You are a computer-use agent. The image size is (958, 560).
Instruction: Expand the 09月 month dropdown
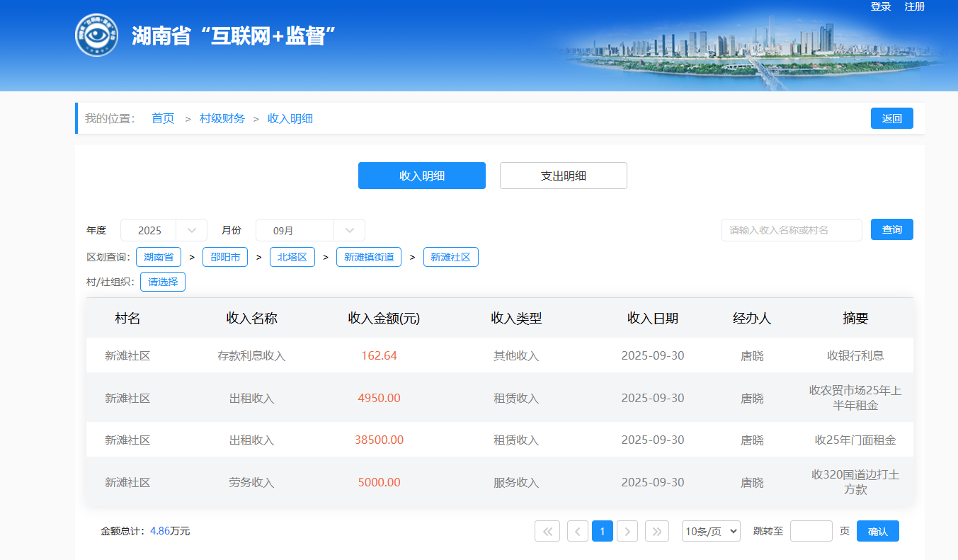point(310,230)
